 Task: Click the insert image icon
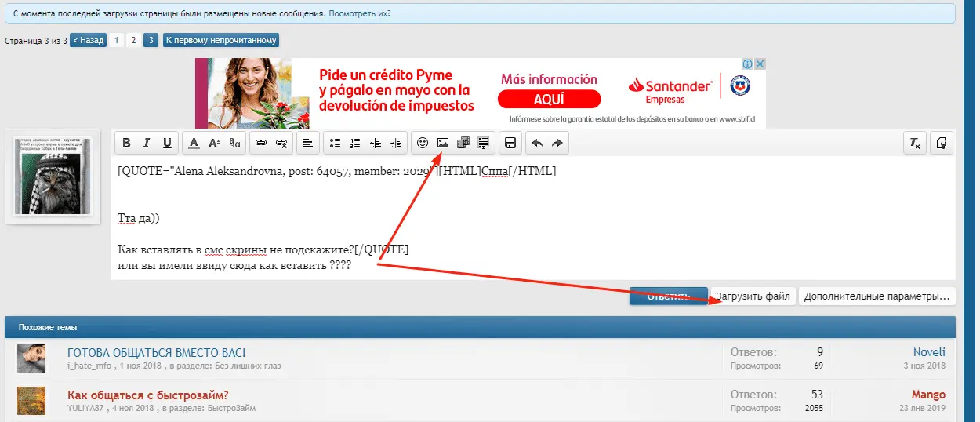(x=443, y=143)
